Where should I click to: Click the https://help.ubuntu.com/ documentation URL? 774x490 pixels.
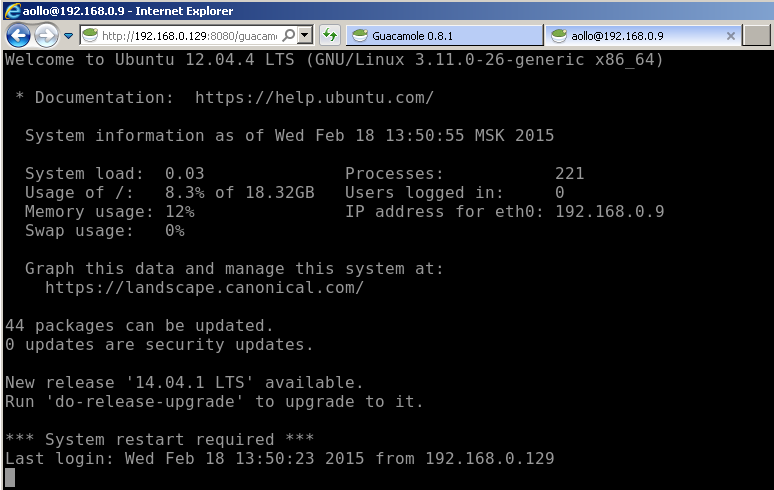tap(314, 97)
